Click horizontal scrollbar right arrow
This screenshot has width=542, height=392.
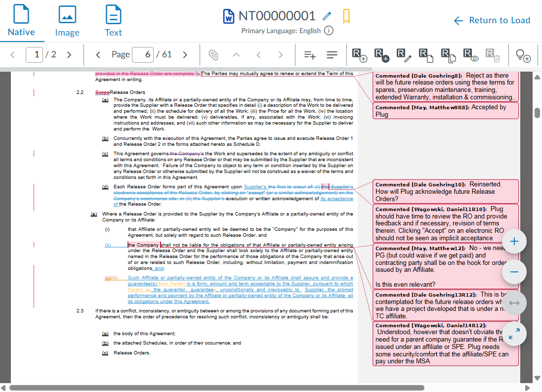coord(527,388)
